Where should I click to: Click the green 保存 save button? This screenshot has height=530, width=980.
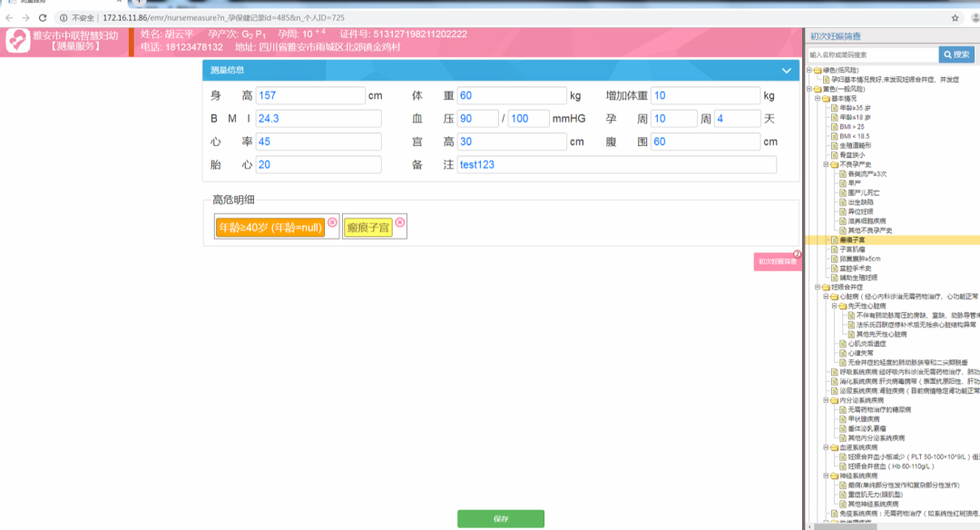501,519
